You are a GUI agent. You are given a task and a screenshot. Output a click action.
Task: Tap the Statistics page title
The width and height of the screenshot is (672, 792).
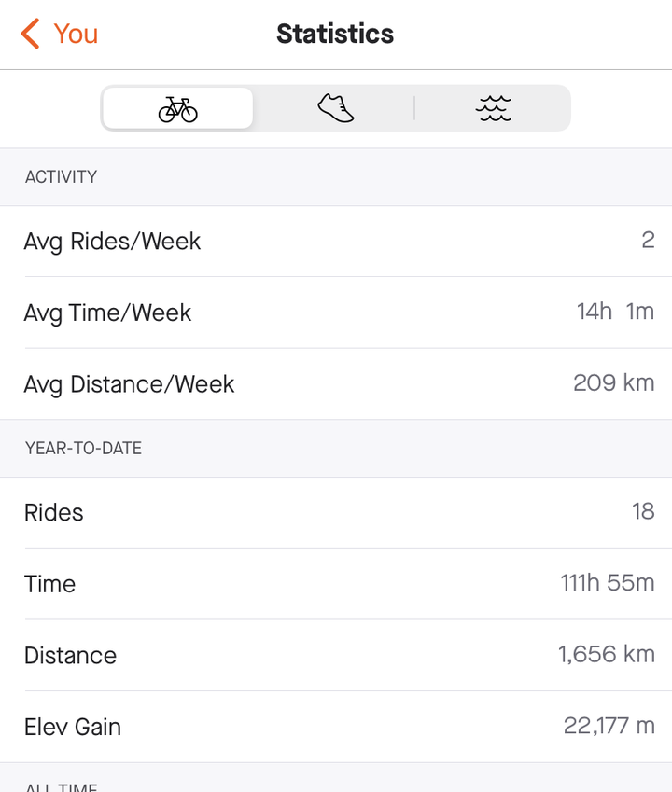pyautogui.click(x=335, y=34)
